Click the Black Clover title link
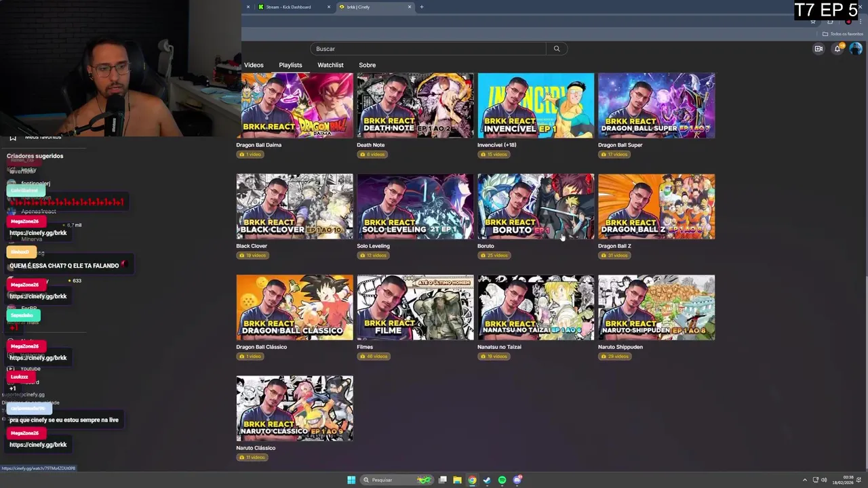 252,246
